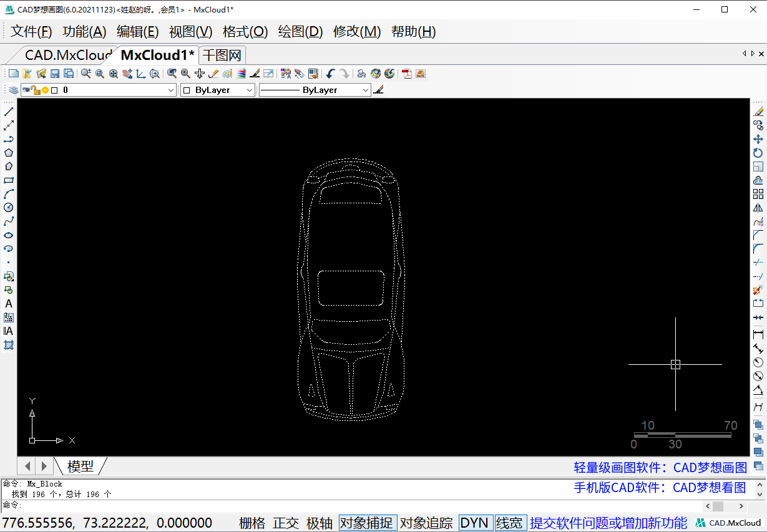Viewport: 767px width, 532px height.
Task: Select the Erase tool
Action: point(758,112)
